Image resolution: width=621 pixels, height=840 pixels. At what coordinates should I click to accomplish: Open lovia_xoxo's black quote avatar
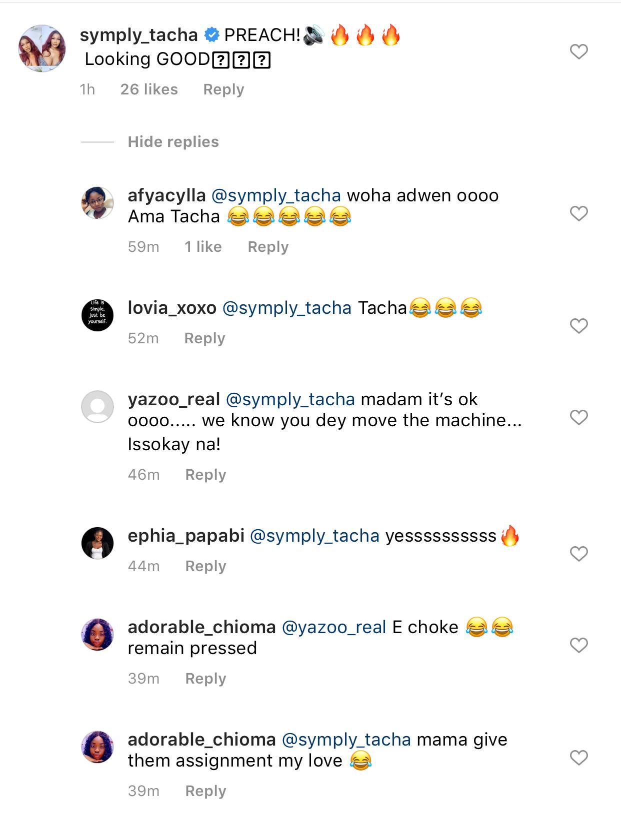(97, 315)
